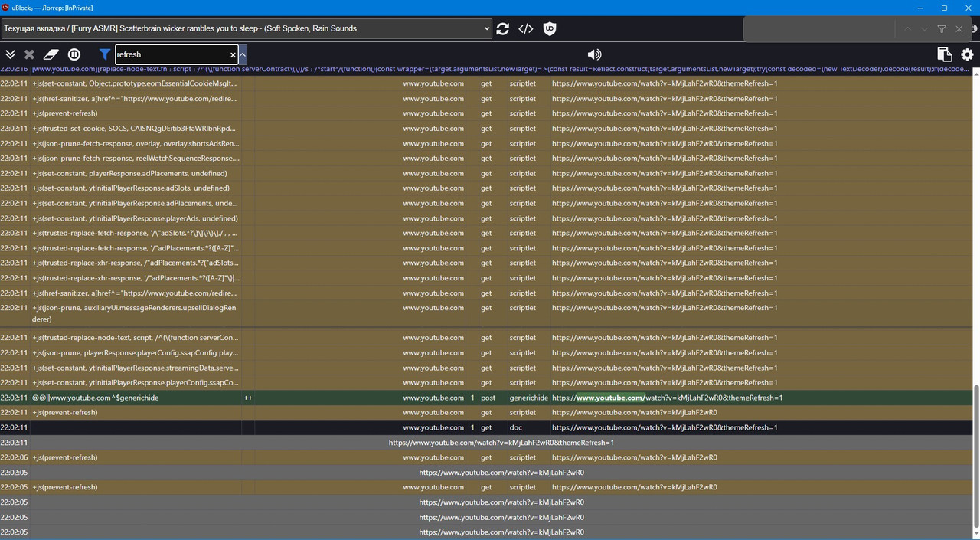Select the eomEssentialCookieMsgIt set-constant row
This screenshot has height=540, width=980.
[x=485, y=83]
